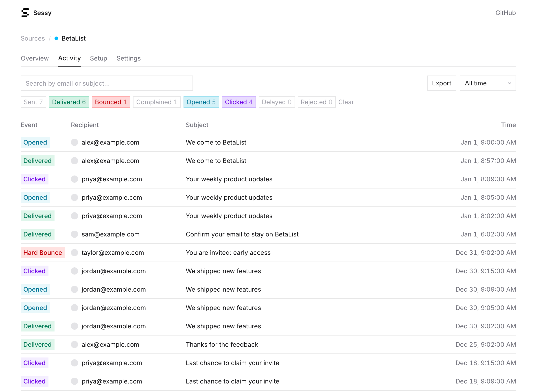Enable the Complained filter chip
This screenshot has height=392, width=536.
pyautogui.click(x=157, y=102)
